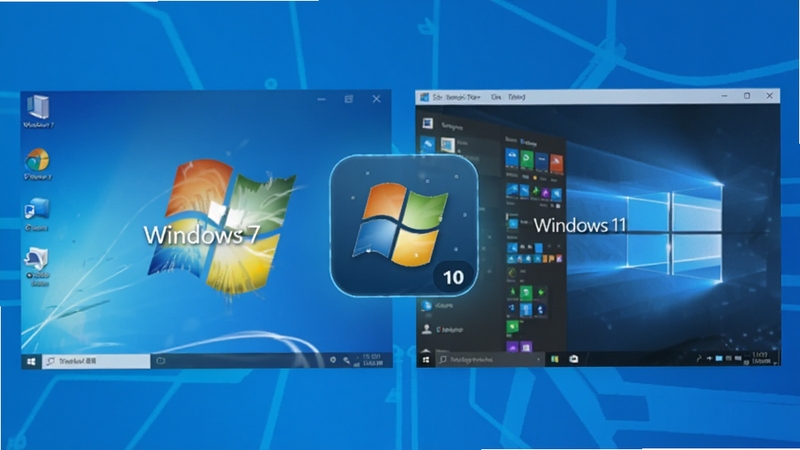
Task: Open the computer tower icon on the Windows 7 desktop
Action: pyautogui.click(x=38, y=108)
